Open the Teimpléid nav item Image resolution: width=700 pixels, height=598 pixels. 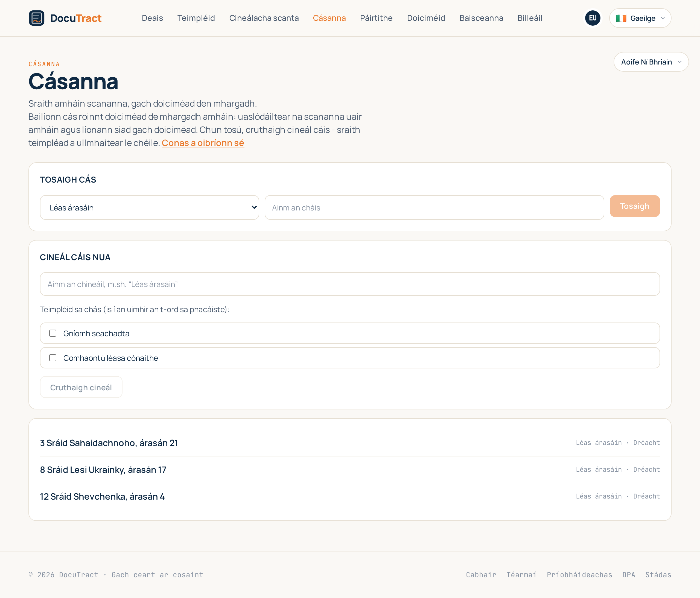pos(196,18)
